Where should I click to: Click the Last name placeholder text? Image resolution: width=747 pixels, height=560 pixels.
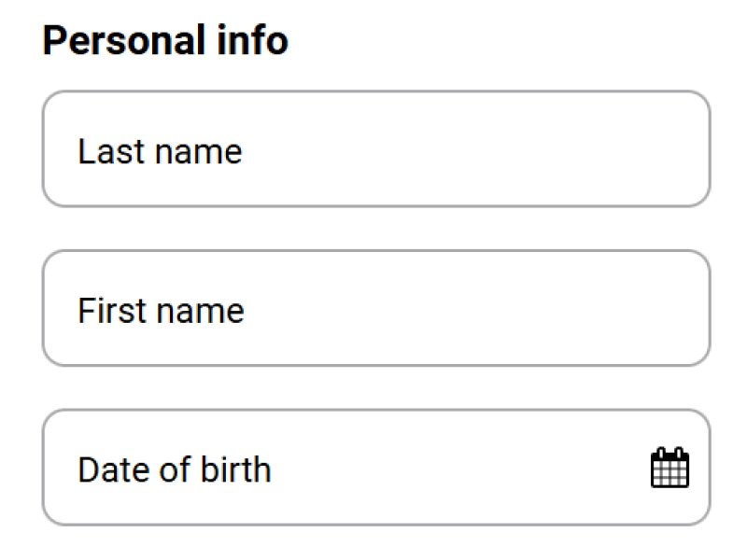pos(160,149)
